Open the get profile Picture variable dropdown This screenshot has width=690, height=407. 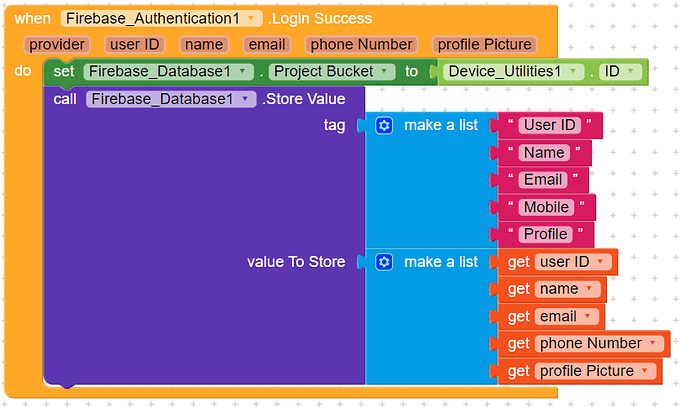(x=646, y=371)
